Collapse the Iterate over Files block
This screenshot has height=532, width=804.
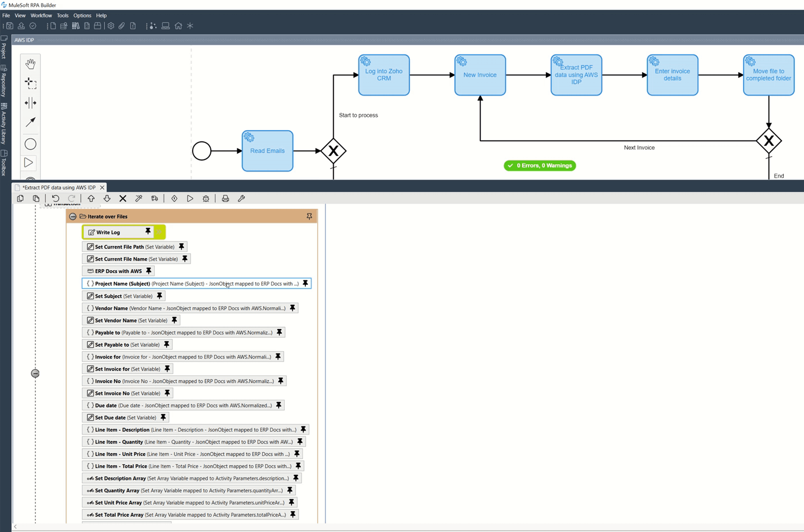73,216
